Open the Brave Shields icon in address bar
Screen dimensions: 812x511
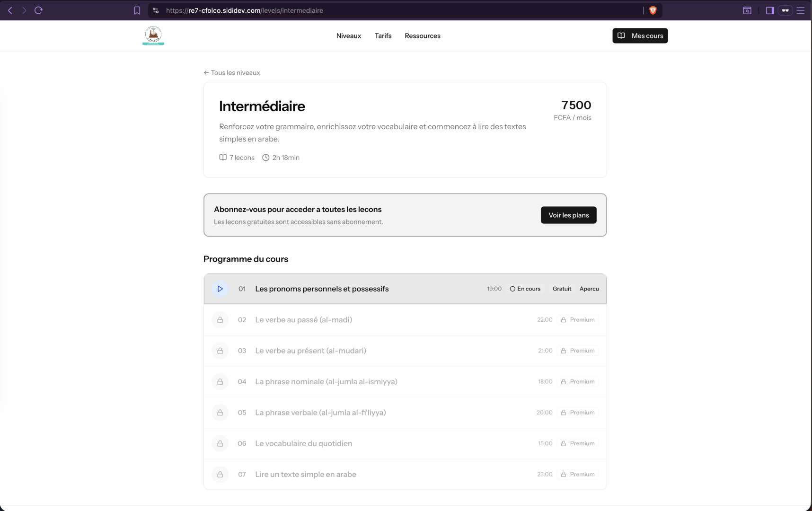coord(653,10)
